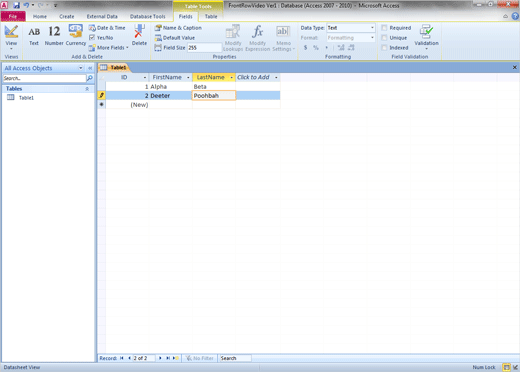Go to the last record
This screenshot has width=520, height=372.
(x=168, y=358)
